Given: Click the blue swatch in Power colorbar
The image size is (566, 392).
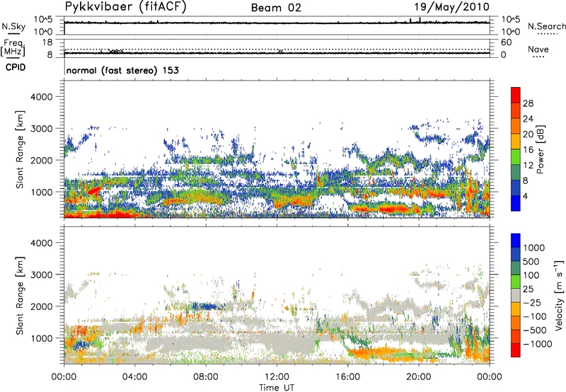Looking at the screenshot, I should coord(516,203).
